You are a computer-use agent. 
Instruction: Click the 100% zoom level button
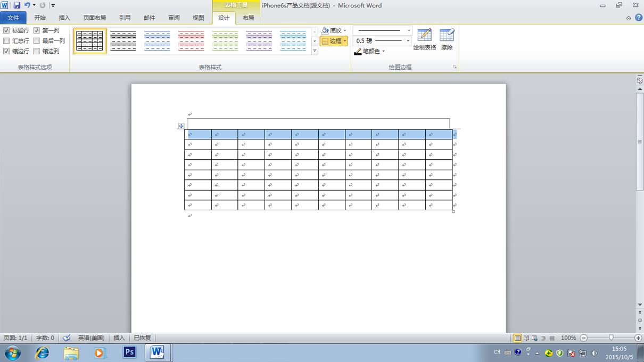(x=568, y=338)
